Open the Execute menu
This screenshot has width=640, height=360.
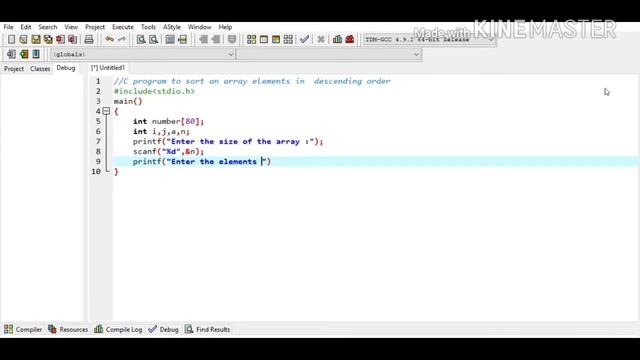[x=123, y=27]
